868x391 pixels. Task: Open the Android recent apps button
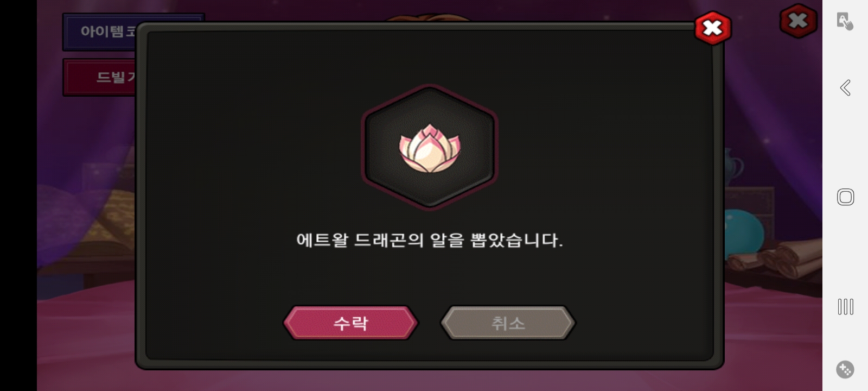point(845,306)
